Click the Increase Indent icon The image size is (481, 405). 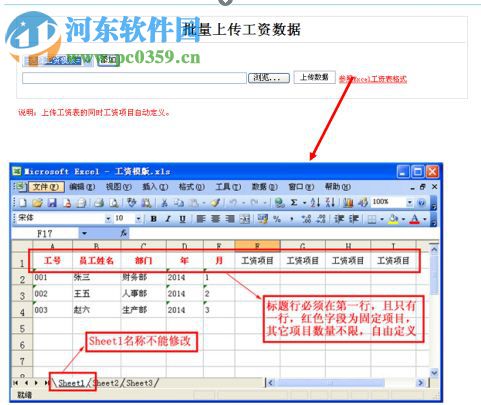tap(354, 219)
